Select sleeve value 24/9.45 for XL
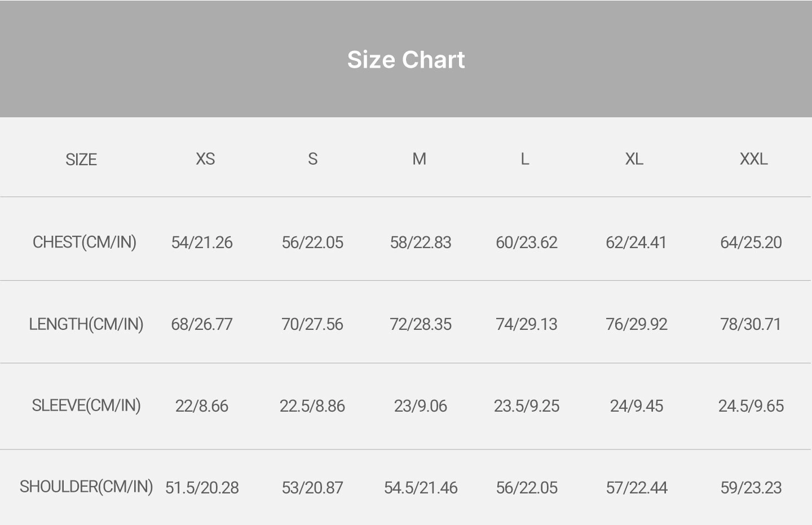The width and height of the screenshot is (812, 525). pos(637,406)
